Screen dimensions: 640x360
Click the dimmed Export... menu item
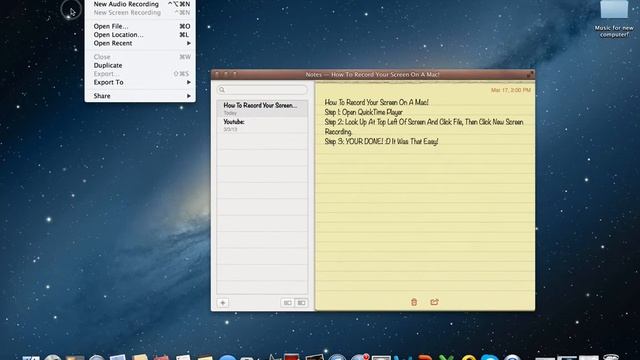140,74
